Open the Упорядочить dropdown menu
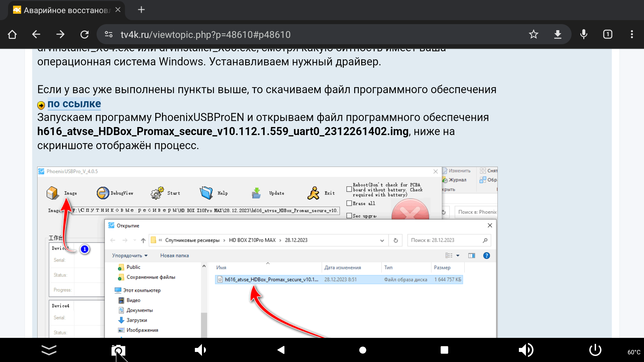This screenshot has width=644, height=362. [x=130, y=255]
